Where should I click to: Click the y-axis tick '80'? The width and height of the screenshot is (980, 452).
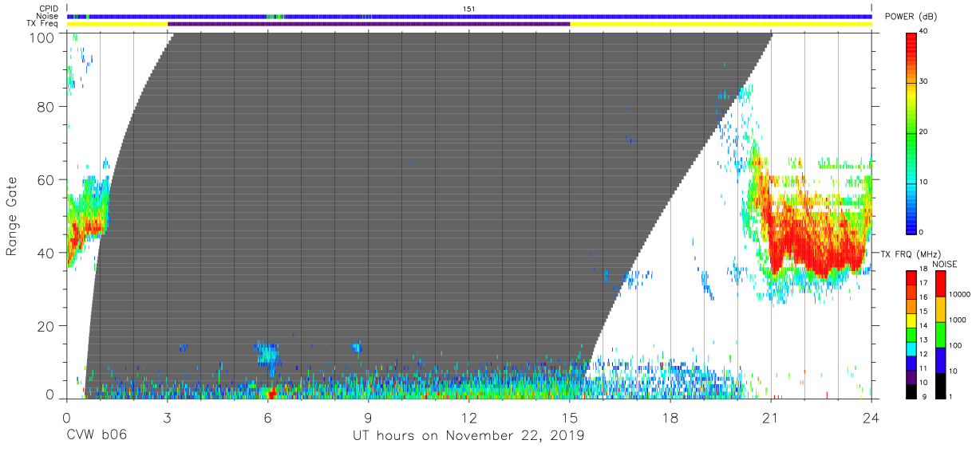pyautogui.click(x=47, y=107)
